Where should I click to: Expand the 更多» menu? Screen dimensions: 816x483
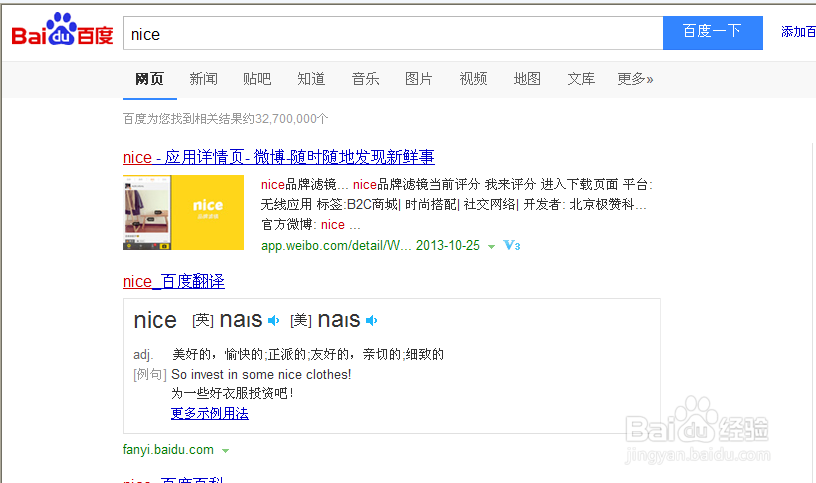[635, 79]
